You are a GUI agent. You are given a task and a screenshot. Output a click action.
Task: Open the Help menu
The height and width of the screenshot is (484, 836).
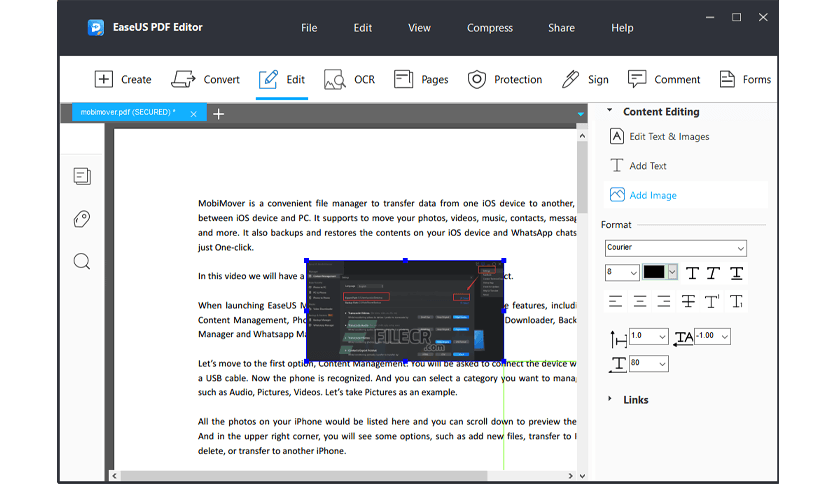coord(622,28)
